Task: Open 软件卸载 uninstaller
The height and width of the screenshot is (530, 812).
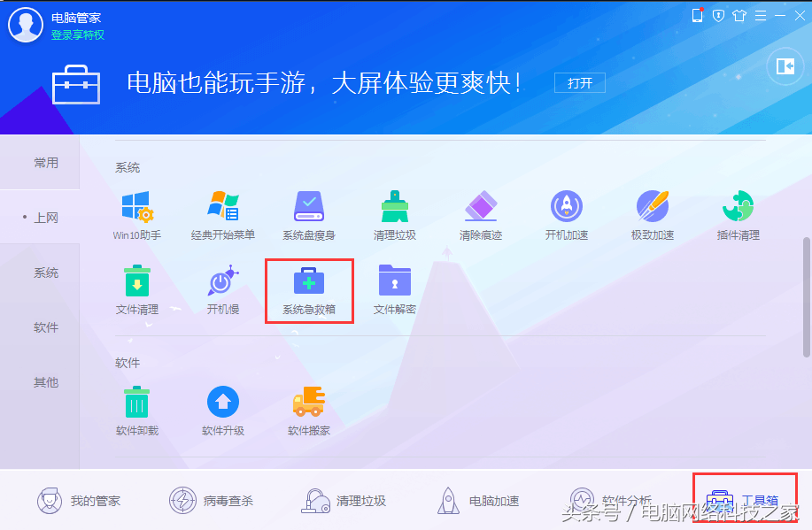Action: point(137,411)
